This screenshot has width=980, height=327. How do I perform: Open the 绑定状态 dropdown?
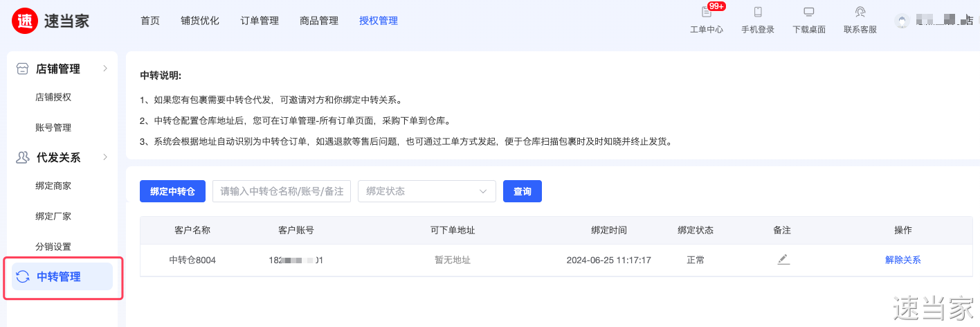click(426, 191)
